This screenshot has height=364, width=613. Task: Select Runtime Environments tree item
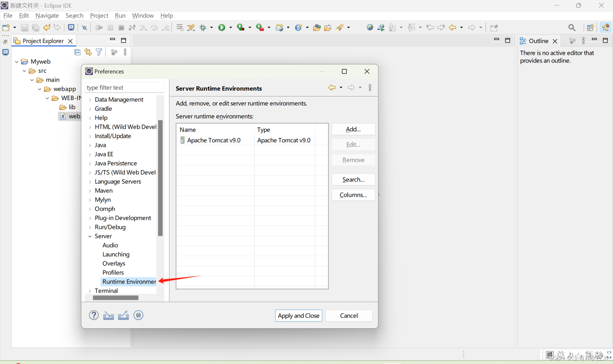129,282
